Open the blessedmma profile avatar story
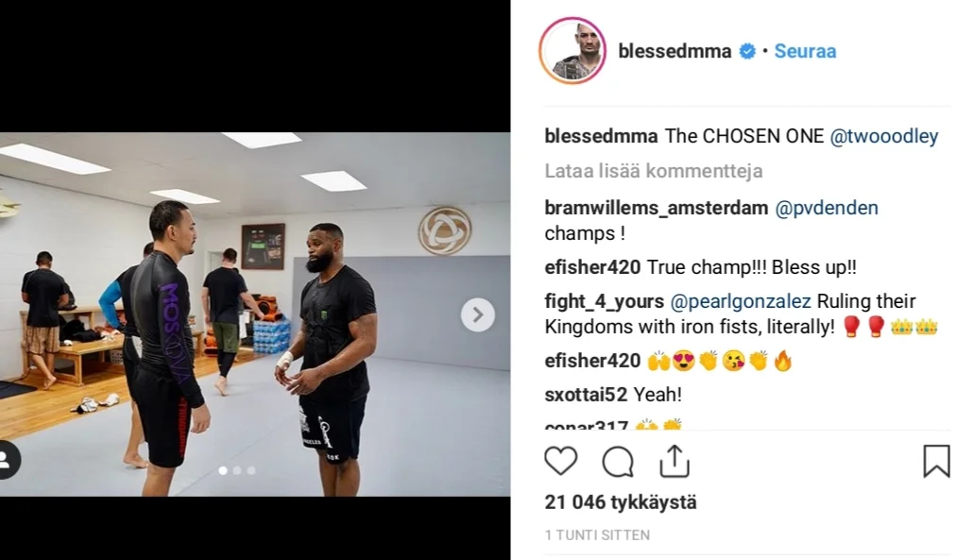 [572, 51]
